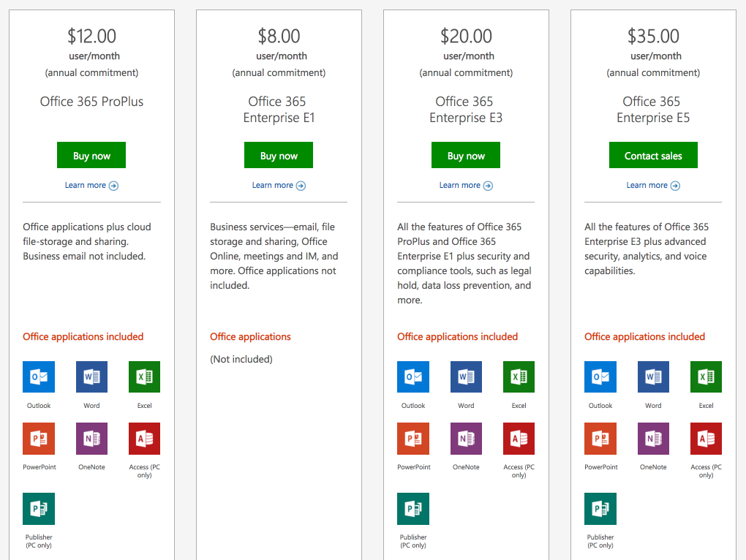
Task: Click the Office 365 Enterprise E3 title
Action: (x=466, y=110)
